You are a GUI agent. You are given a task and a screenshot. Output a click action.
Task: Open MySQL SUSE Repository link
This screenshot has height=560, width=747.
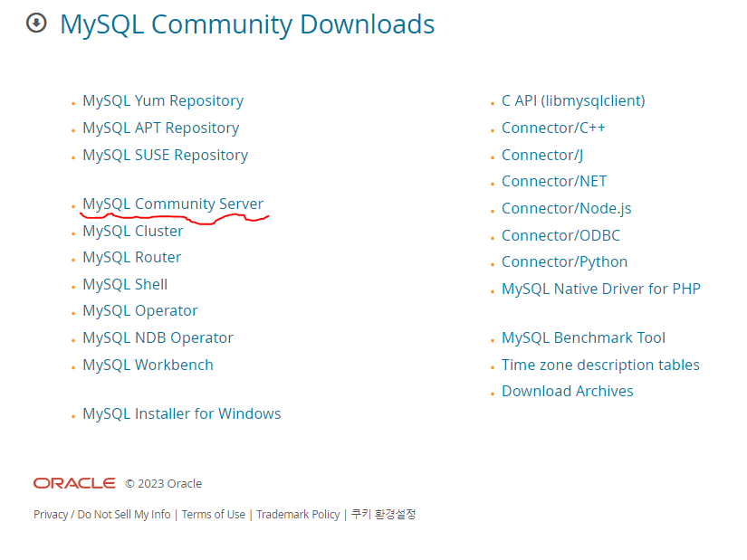(166, 156)
